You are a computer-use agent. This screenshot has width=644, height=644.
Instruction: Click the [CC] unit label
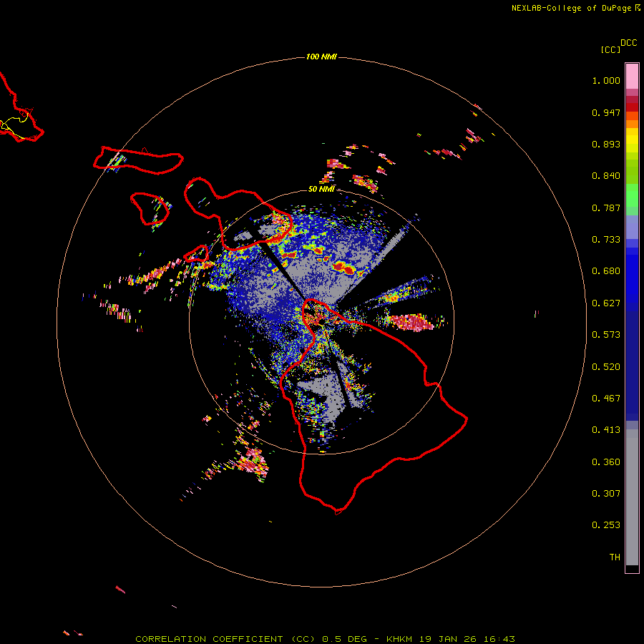click(610, 49)
